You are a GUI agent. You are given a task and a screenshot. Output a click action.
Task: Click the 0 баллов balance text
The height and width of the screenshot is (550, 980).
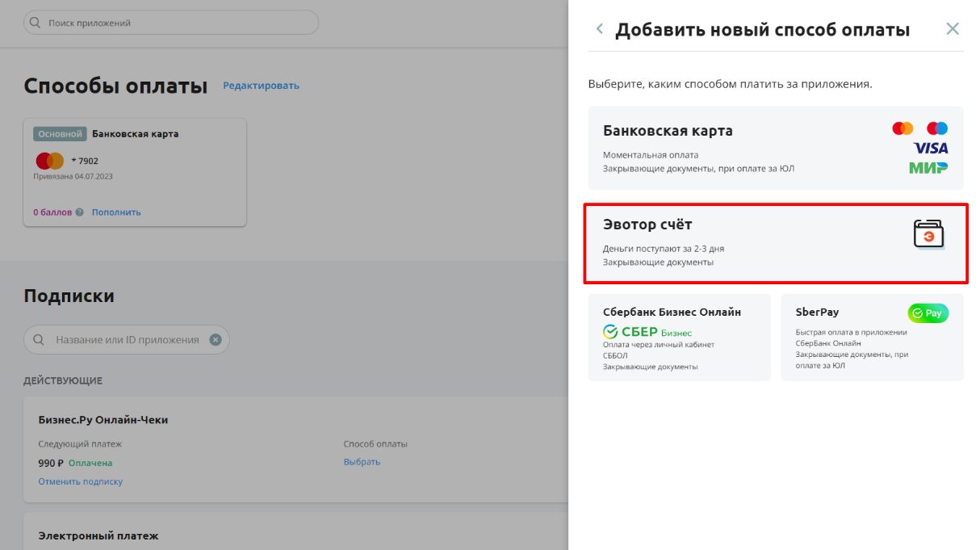(52, 212)
